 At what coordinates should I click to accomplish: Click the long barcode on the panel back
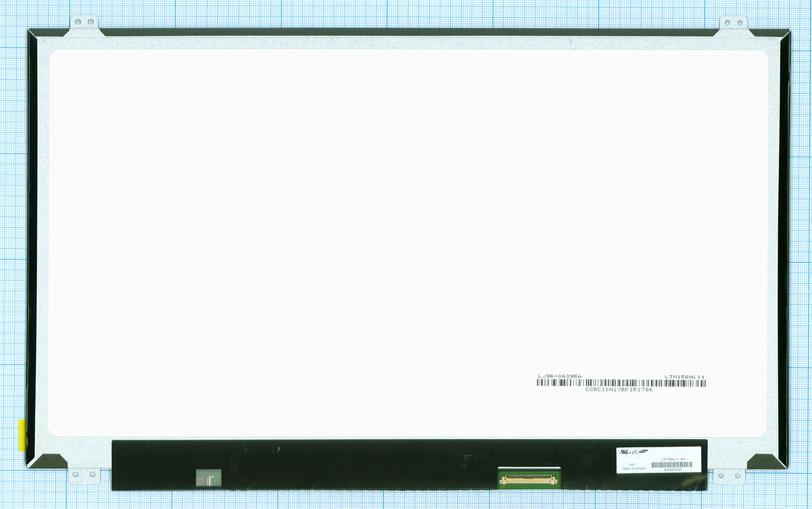[621, 383]
